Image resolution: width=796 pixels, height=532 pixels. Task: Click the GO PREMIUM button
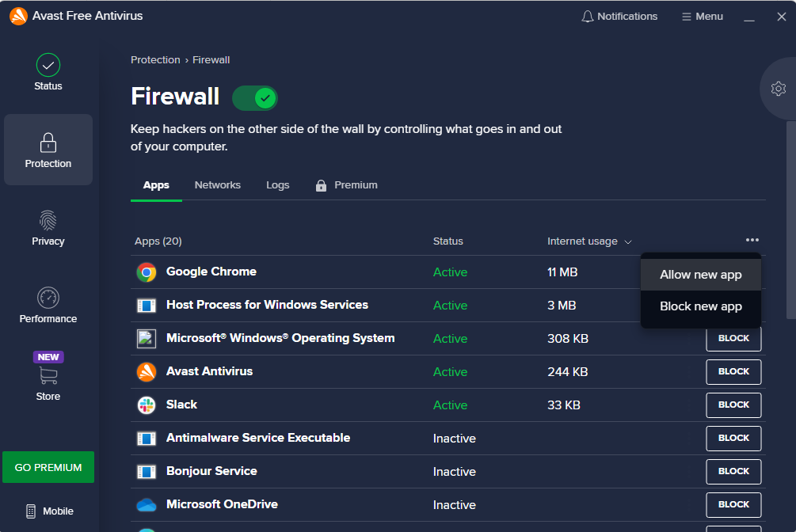pos(48,467)
